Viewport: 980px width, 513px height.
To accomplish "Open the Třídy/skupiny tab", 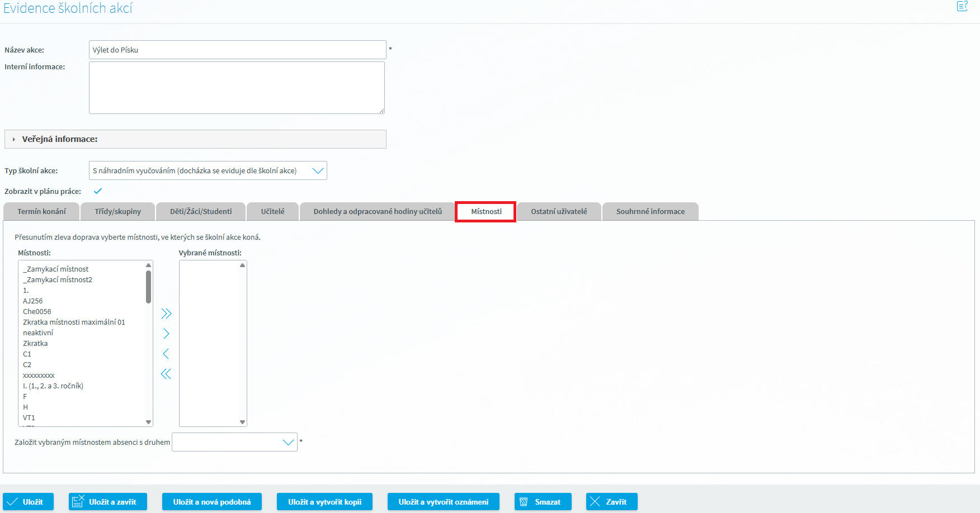I will point(117,212).
